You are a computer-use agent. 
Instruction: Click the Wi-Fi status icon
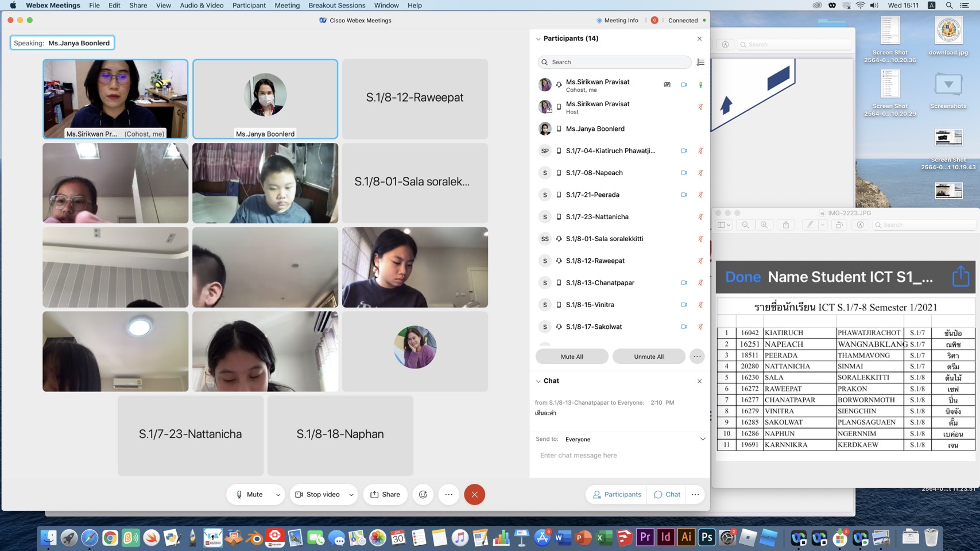[x=860, y=5]
